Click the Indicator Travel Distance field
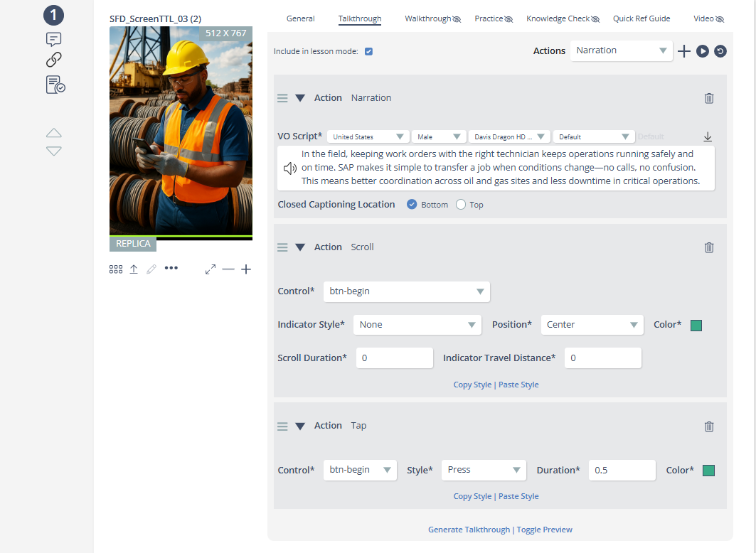The width and height of the screenshot is (756, 553). pyautogui.click(x=602, y=358)
